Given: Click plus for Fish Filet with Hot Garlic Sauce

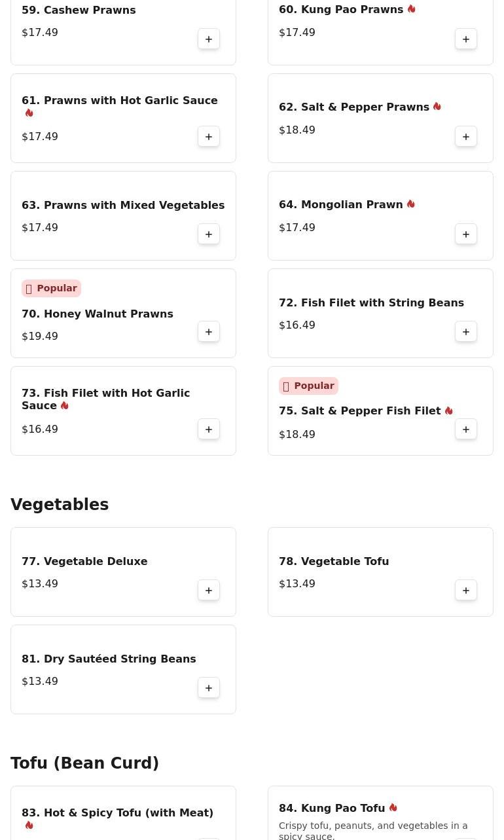Looking at the screenshot, I should click(209, 429).
